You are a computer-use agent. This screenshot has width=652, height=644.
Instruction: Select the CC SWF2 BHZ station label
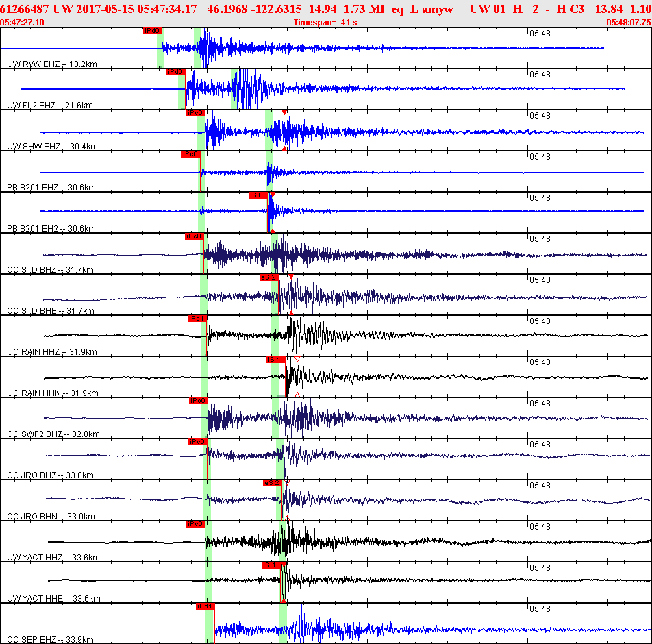pyautogui.click(x=53, y=434)
